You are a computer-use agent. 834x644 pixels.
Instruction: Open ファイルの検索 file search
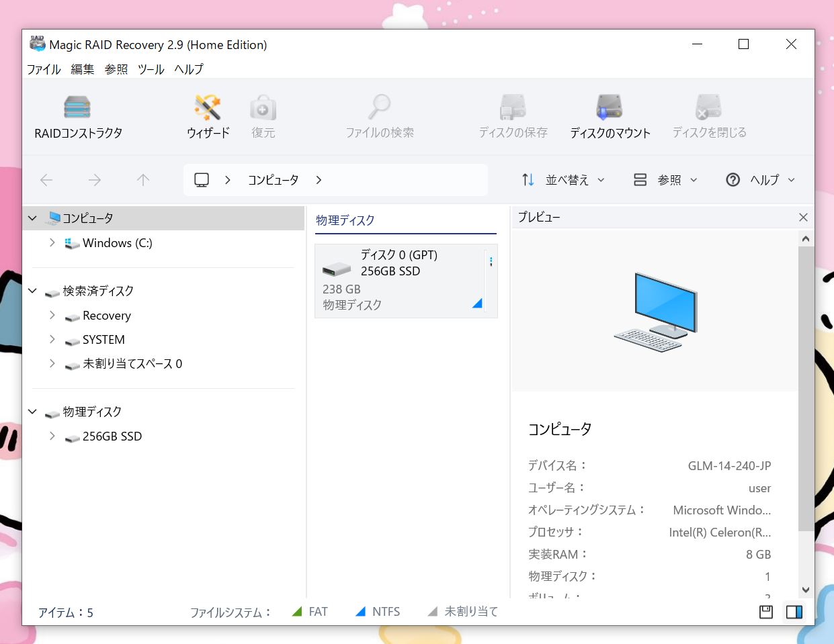tap(380, 117)
